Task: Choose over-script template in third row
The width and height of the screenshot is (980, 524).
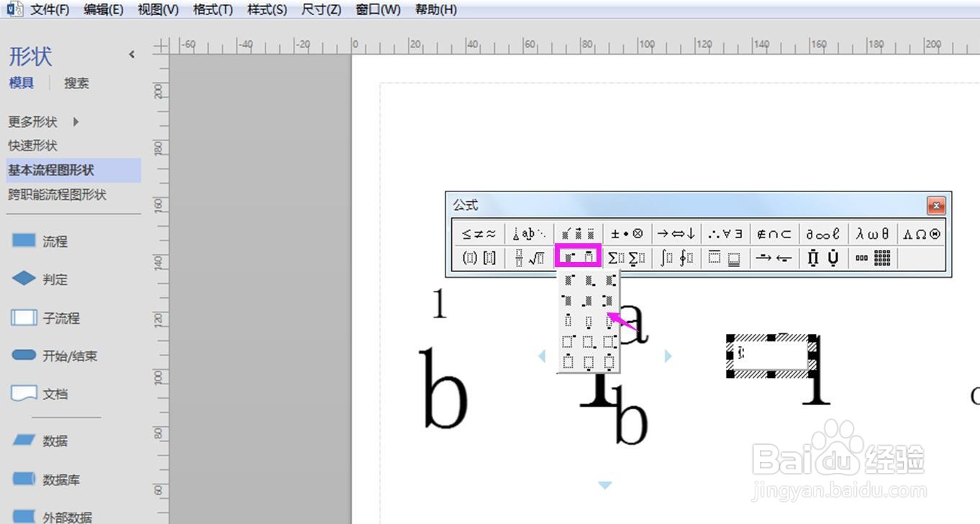Action: (570, 320)
